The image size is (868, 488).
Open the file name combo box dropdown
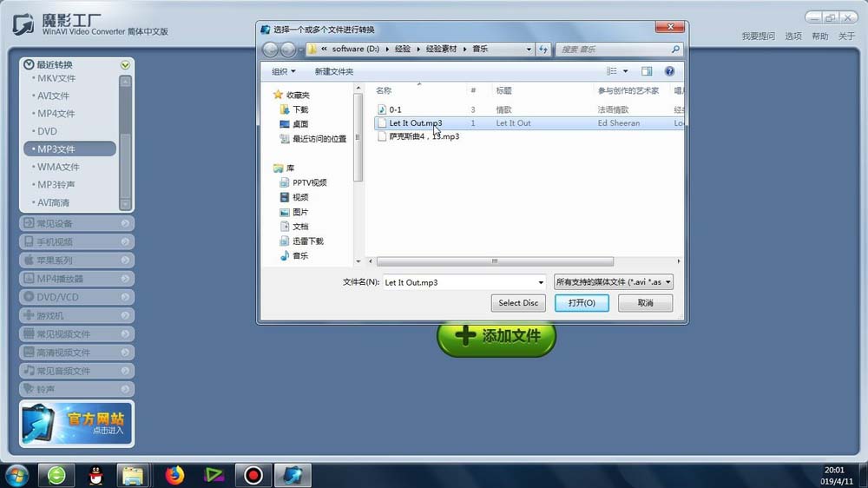point(541,282)
